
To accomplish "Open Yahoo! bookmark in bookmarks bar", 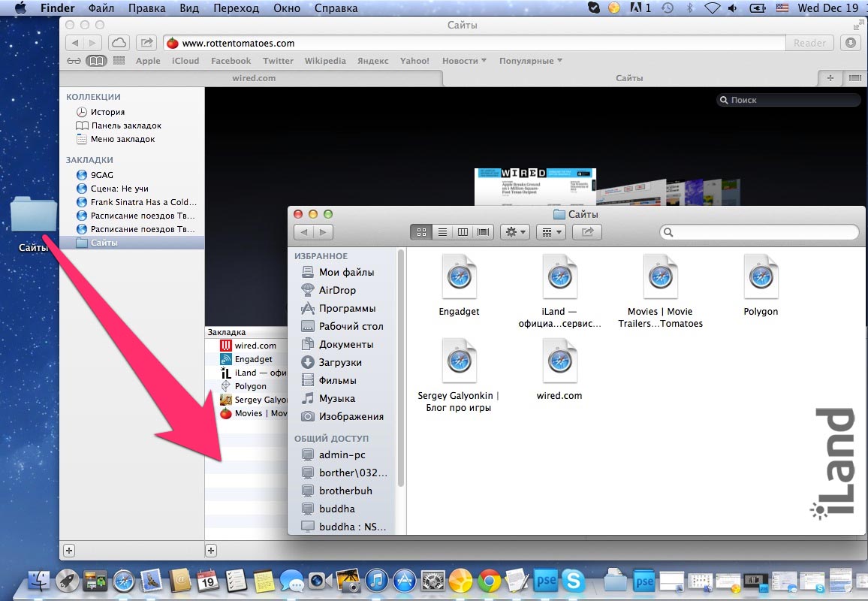I will pos(414,61).
